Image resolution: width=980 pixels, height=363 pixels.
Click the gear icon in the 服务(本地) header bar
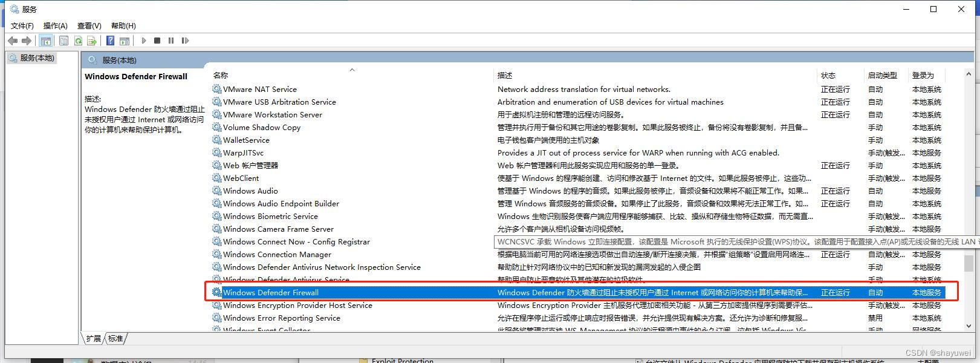[92, 60]
